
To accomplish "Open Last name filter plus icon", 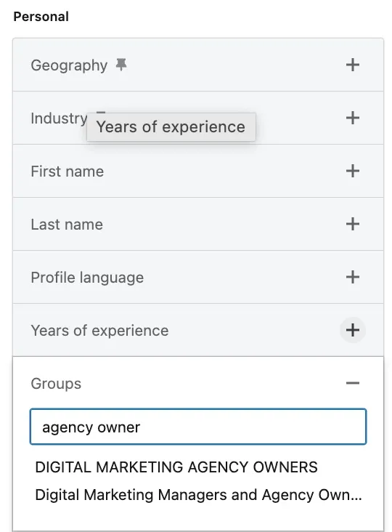I will coord(352,224).
